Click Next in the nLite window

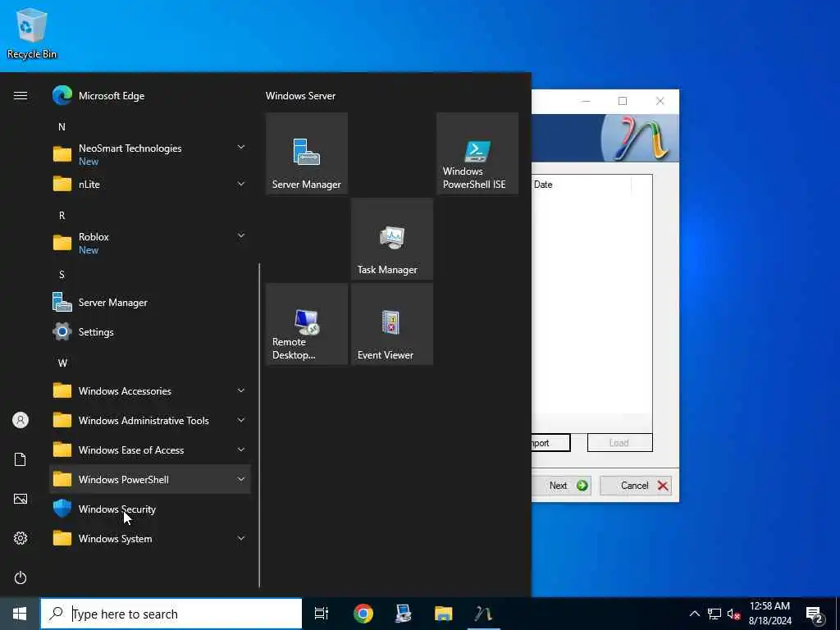tap(561, 486)
